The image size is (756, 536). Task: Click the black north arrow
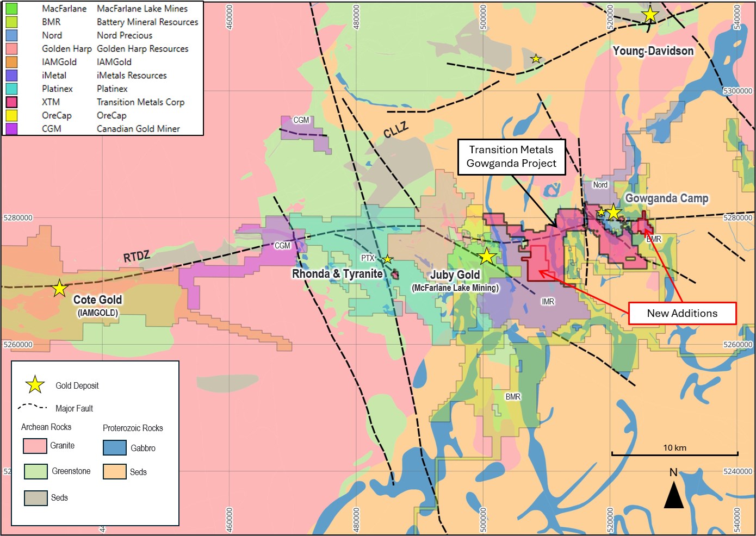(674, 495)
